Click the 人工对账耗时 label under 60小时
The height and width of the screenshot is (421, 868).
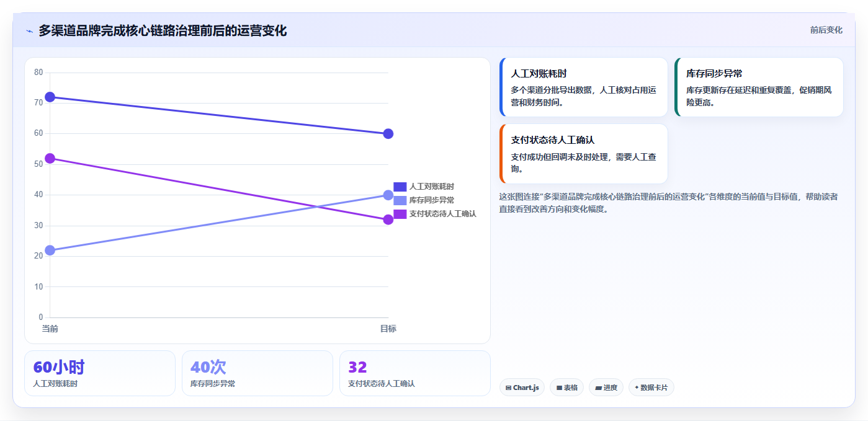tap(55, 384)
